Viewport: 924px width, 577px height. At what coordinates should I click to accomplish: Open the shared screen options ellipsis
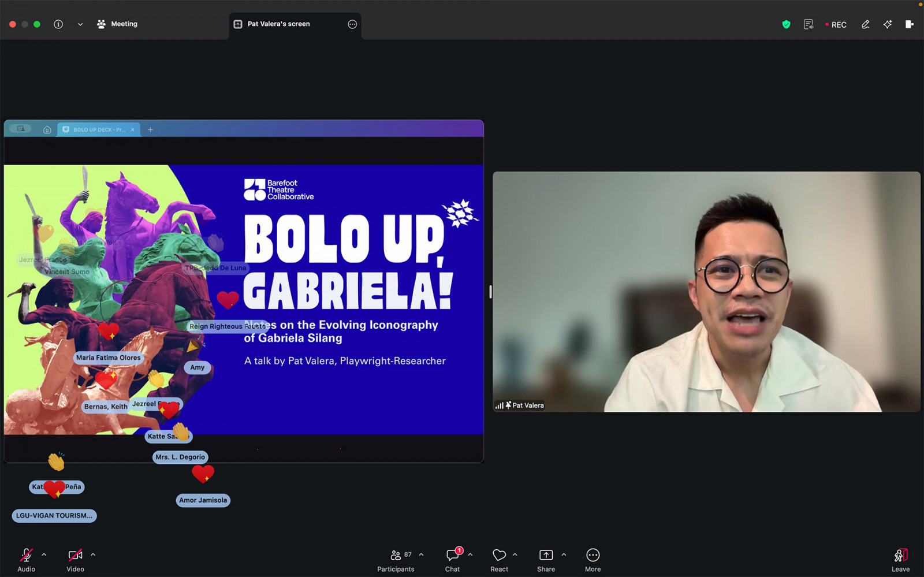pyautogui.click(x=352, y=24)
